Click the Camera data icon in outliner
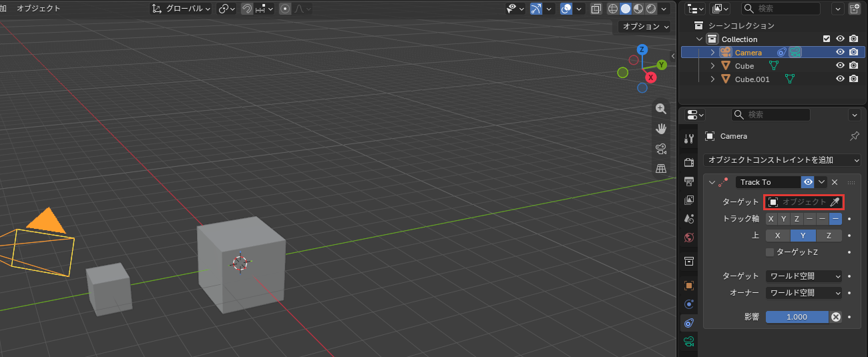Screen dimensions: 868x357 click(x=795, y=52)
